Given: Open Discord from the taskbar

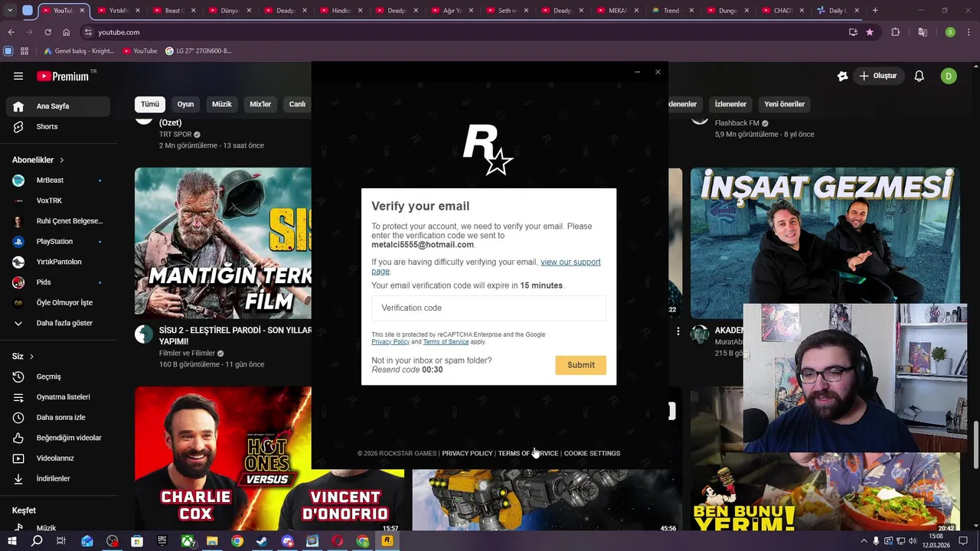Looking at the screenshot, I should coord(287,541).
